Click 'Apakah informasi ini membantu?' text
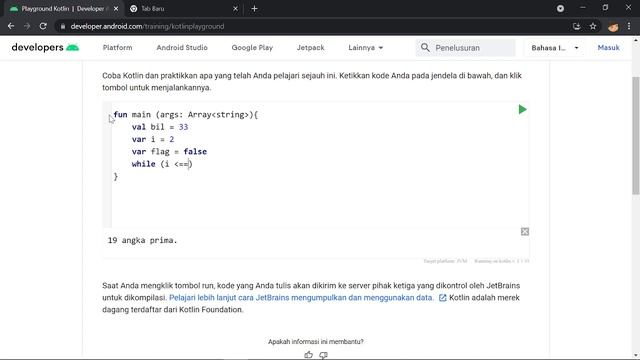640x360 pixels. [x=316, y=342]
